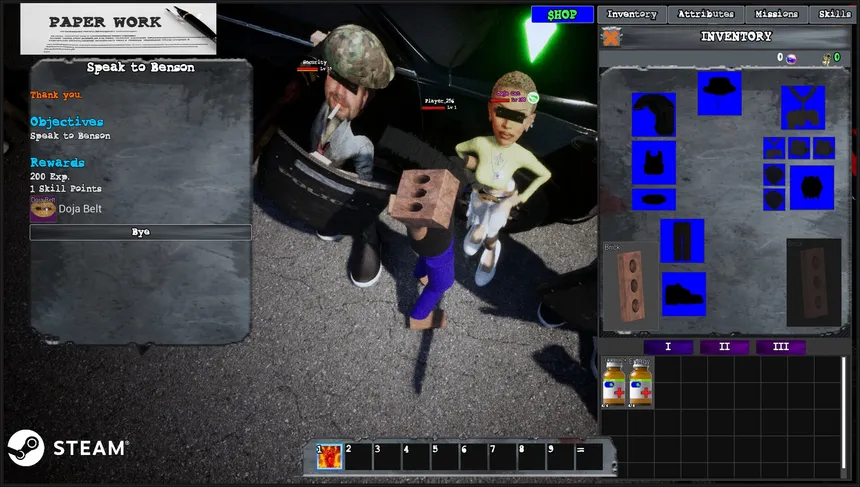
Task: Click the Doja Belt reward icon
Action: (43, 209)
